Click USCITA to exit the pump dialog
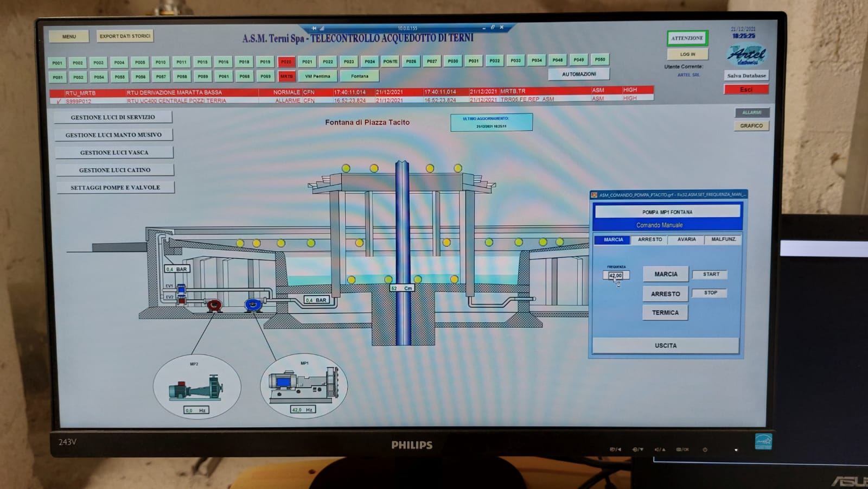 (x=666, y=346)
